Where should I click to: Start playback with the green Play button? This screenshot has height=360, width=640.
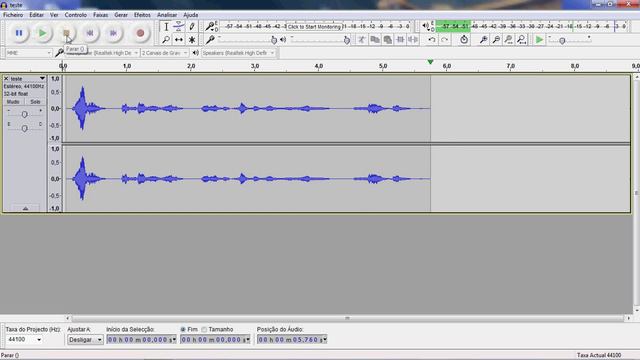coord(42,33)
